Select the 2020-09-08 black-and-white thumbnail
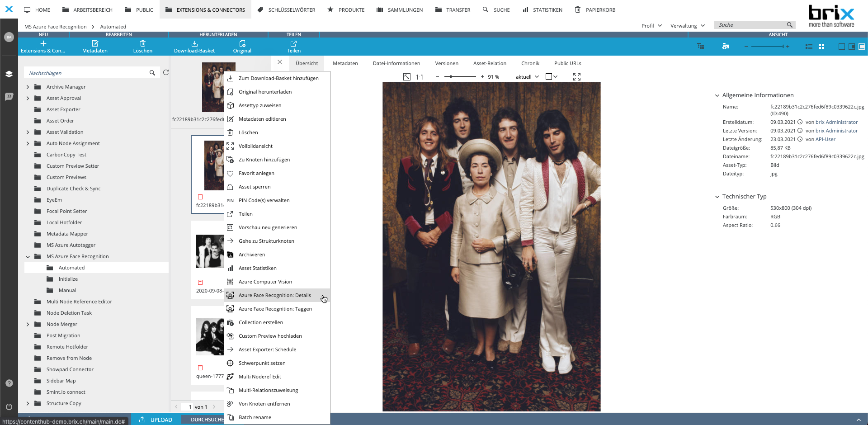Image resolution: width=868 pixels, height=425 pixels. click(x=210, y=251)
